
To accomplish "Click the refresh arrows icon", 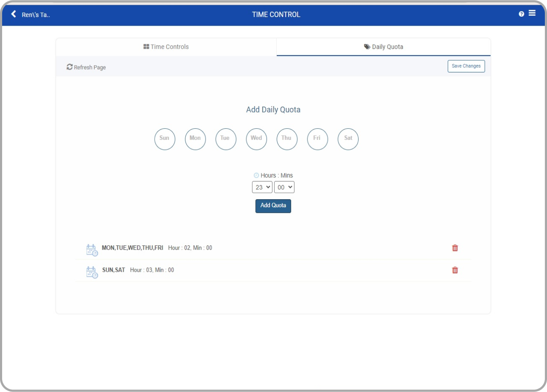I will point(69,67).
